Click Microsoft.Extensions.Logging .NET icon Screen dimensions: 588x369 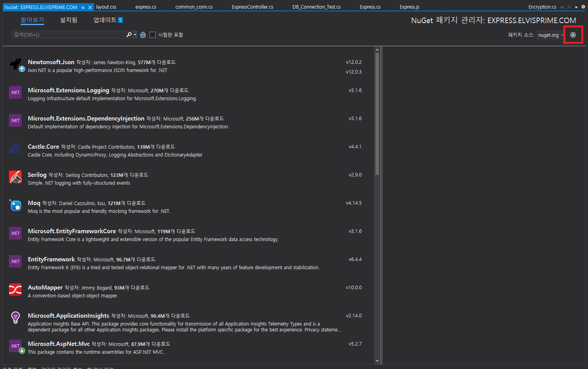pyautogui.click(x=15, y=92)
